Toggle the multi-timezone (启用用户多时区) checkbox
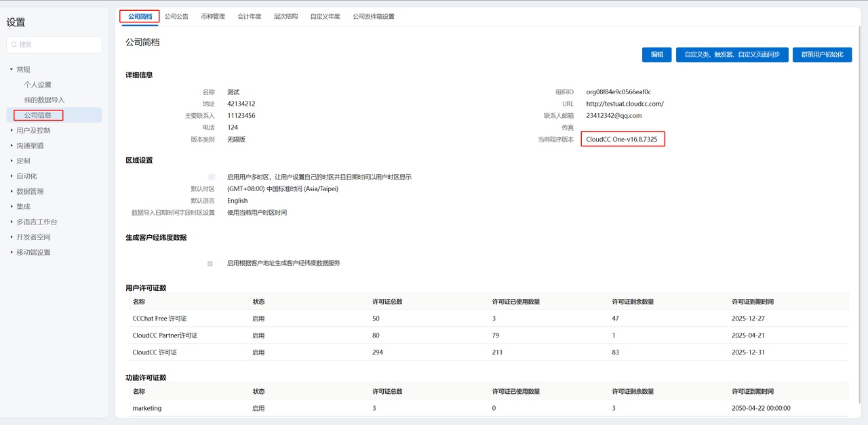The width and height of the screenshot is (868, 425). pyautogui.click(x=212, y=177)
